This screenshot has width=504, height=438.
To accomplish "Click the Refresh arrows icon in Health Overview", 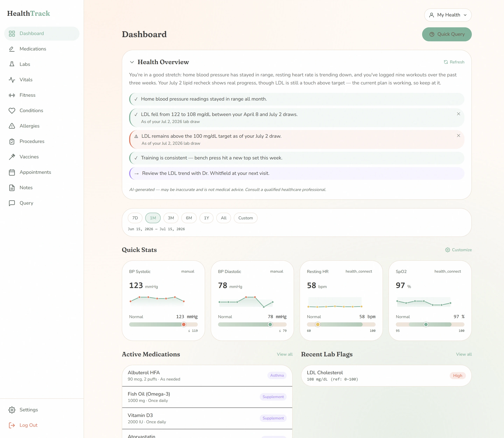I will tap(446, 62).
